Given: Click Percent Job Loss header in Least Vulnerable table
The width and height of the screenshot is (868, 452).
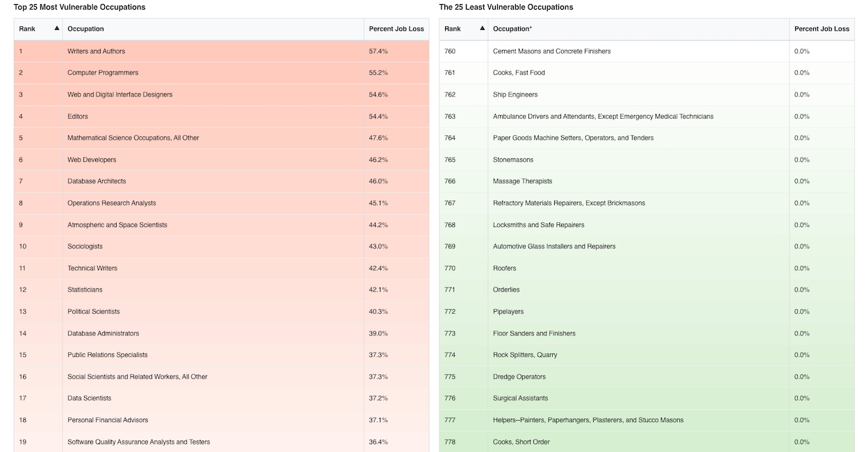Looking at the screenshot, I should tap(821, 29).
